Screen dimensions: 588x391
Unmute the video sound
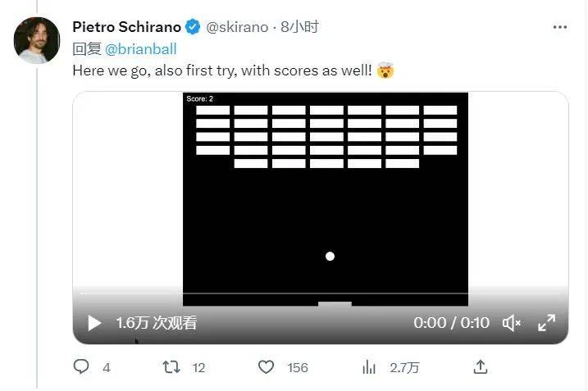pyautogui.click(x=512, y=323)
